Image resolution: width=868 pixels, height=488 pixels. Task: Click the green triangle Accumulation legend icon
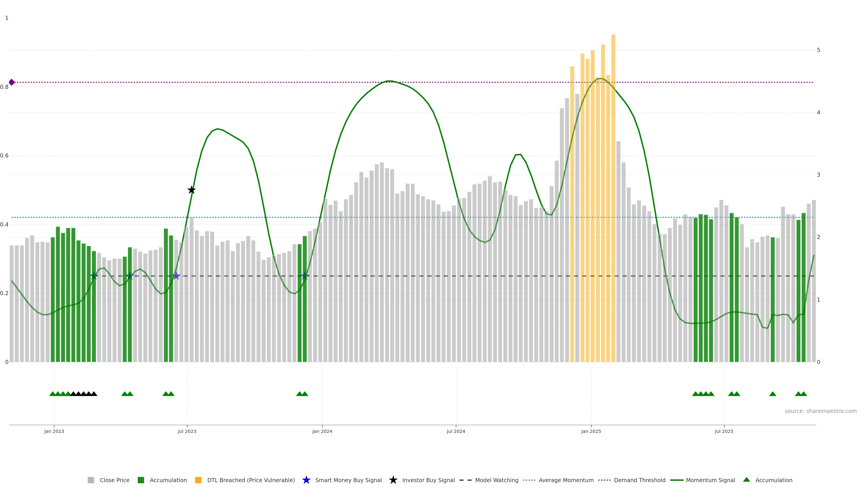click(x=746, y=480)
